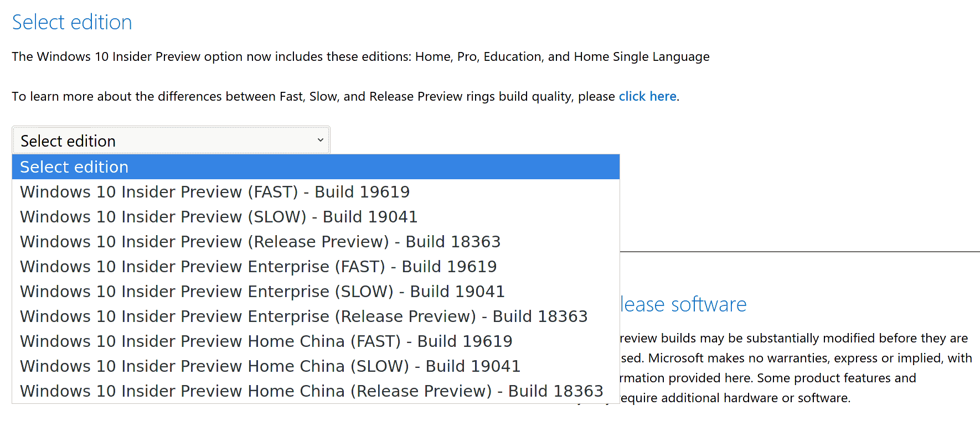The height and width of the screenshot is (426, 980).
Task: Click the paragraph listing included Windows editions
Action: pyautogui.click(x=360, y=56)
